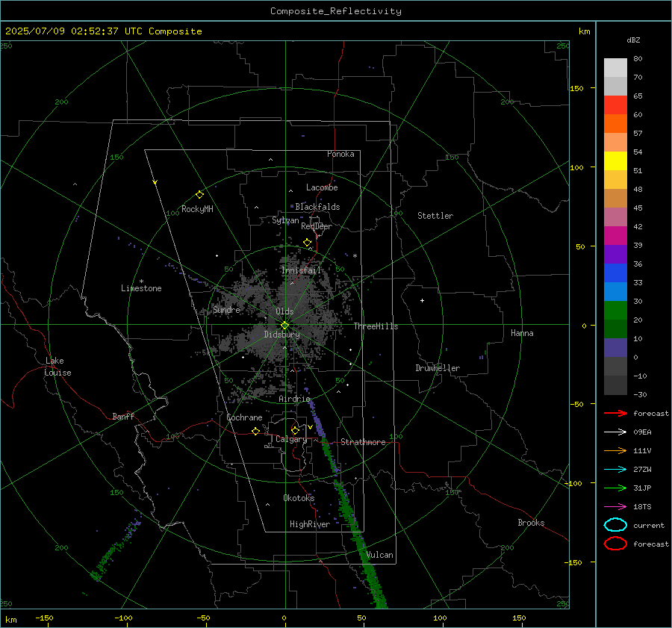Click the Strathmore city label
672x628 pixels.
click(363, 442)
